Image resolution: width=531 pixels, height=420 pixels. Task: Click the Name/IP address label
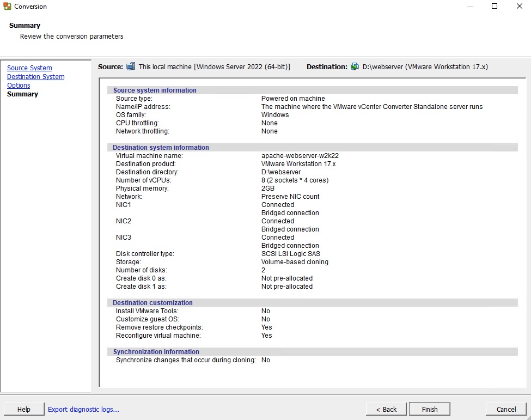143,106
